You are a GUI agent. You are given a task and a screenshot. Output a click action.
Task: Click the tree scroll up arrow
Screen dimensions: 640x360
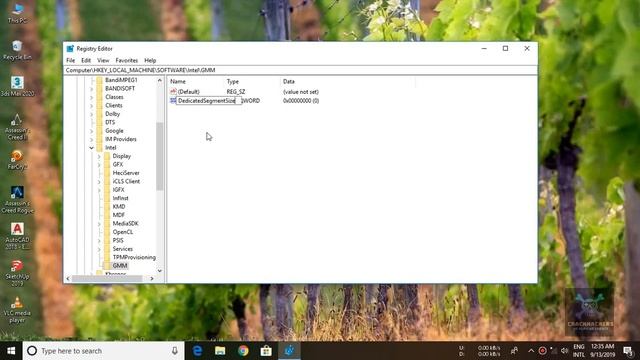[160, 80]
